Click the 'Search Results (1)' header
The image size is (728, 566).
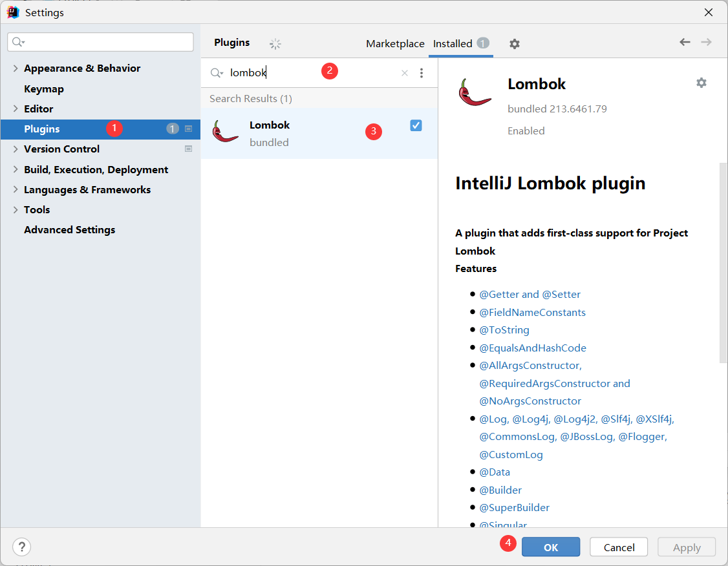[x=251, y=98]
